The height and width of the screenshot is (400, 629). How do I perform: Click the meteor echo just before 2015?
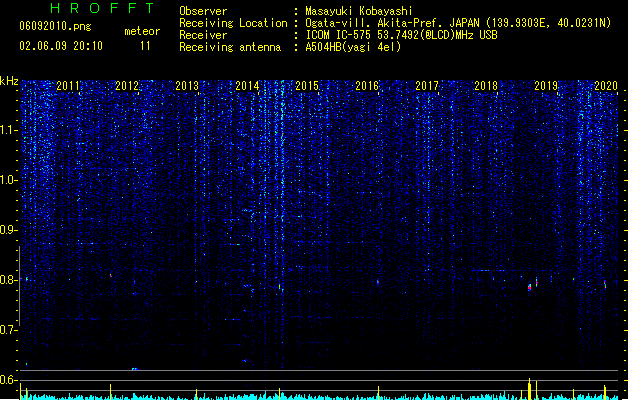[x=280, y=287]
